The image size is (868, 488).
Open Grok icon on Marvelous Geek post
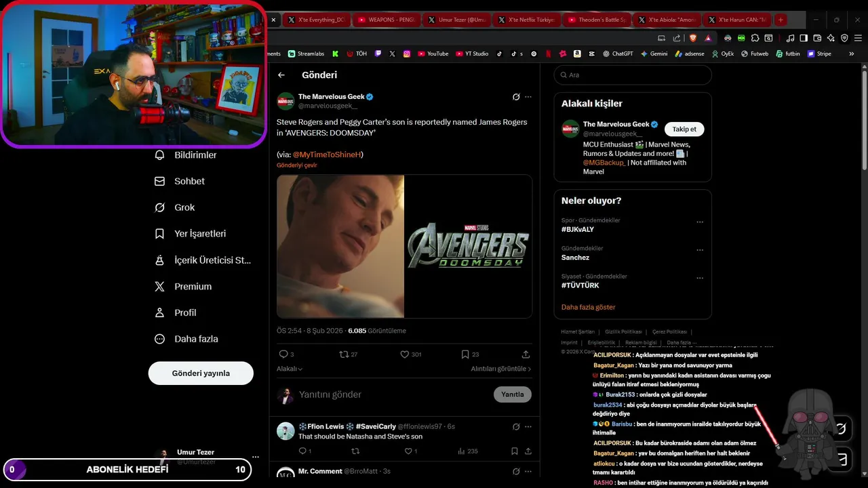point(516,97)
